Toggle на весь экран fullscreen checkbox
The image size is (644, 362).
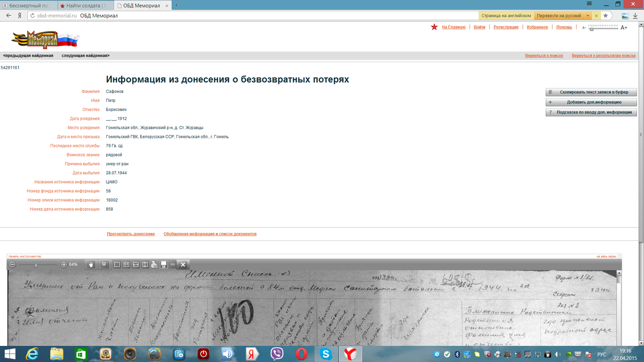coord(619,256)
